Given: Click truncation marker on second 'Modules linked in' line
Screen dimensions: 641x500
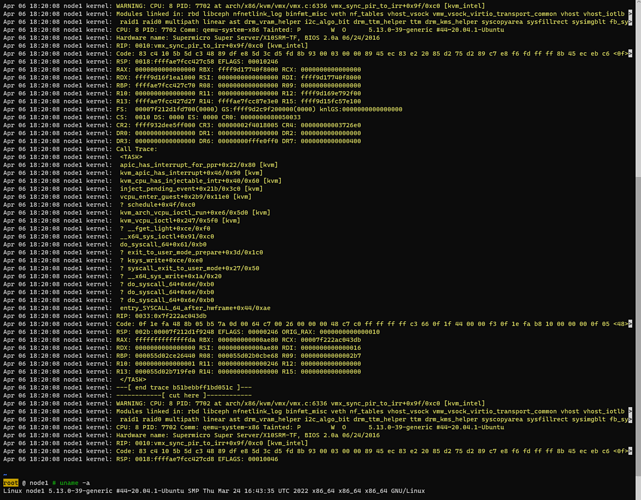Looking at the screenshot, I should point(630,411).
